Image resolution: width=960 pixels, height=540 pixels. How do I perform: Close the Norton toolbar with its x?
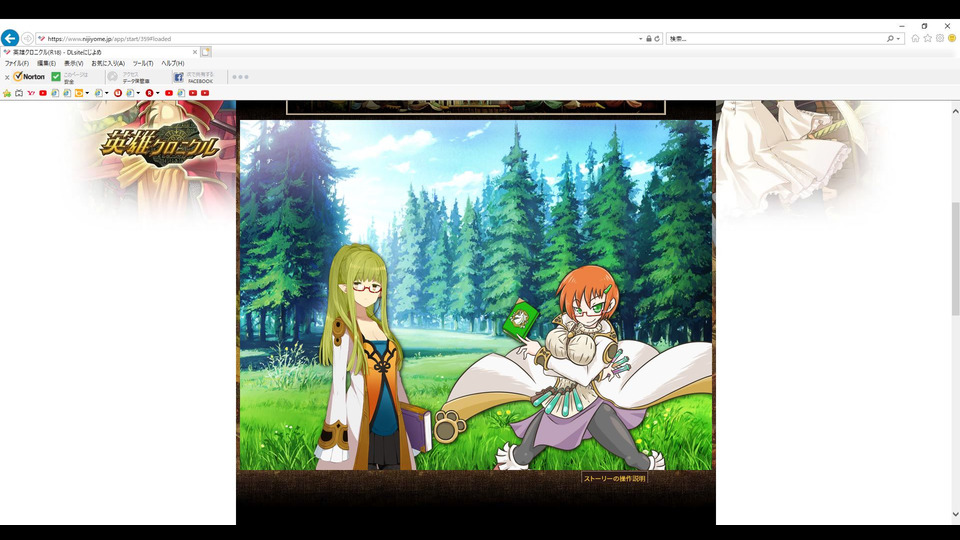(x=7, y=77)
